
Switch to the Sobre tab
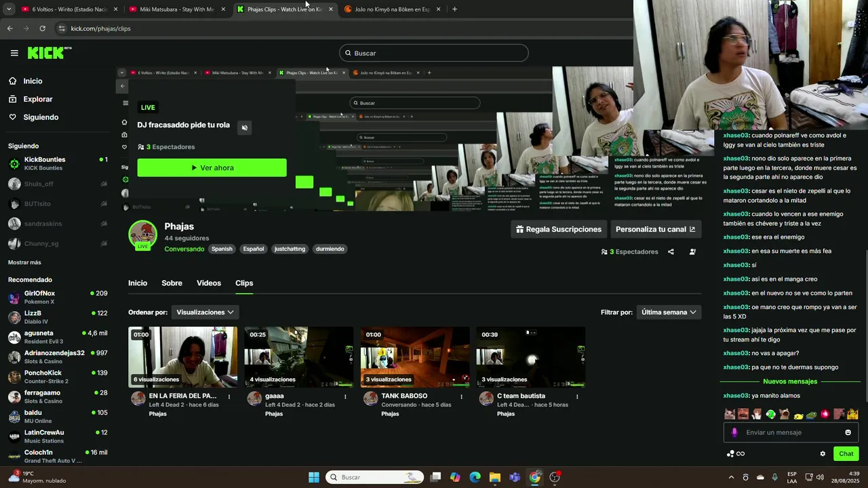point(172,283)
